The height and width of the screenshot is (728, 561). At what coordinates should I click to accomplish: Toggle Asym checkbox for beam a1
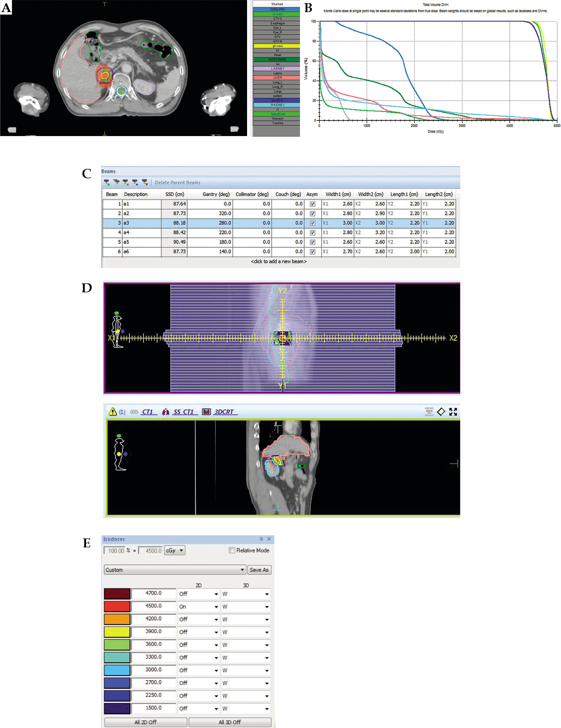313,204
